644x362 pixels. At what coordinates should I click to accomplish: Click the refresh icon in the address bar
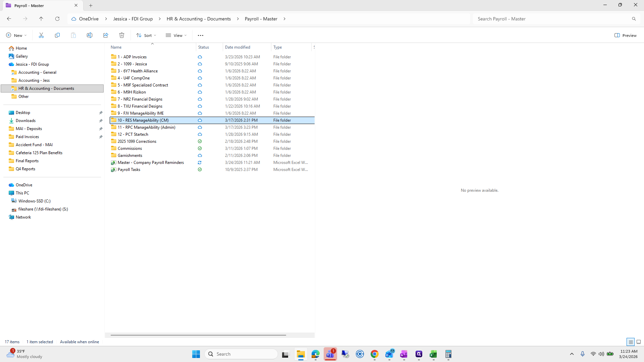(x=57, y=19)
